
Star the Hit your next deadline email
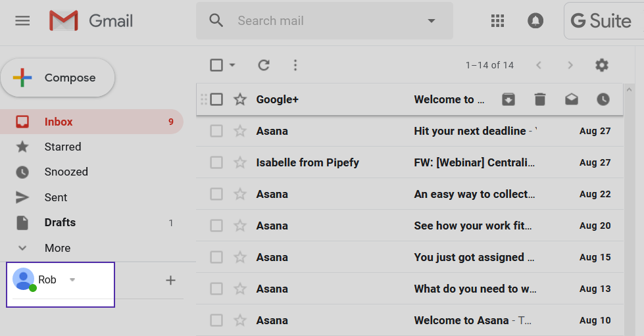point(240,131)
